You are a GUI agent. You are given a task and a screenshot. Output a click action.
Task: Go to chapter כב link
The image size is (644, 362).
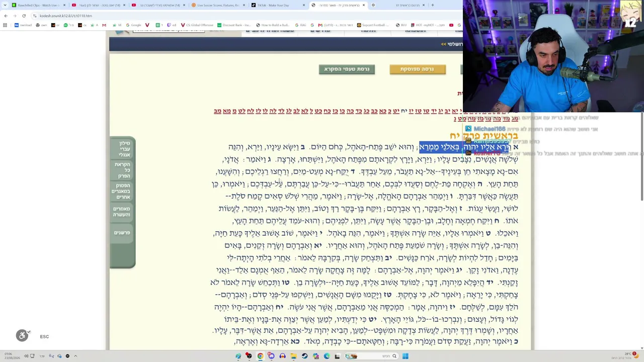(x=374, y=111)
